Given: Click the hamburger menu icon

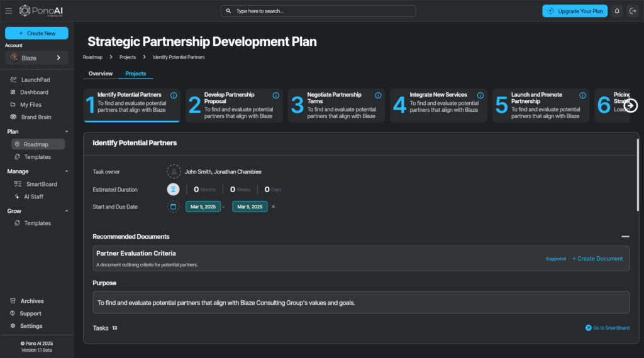Looking at the screenshot, I should click(9, 11).
